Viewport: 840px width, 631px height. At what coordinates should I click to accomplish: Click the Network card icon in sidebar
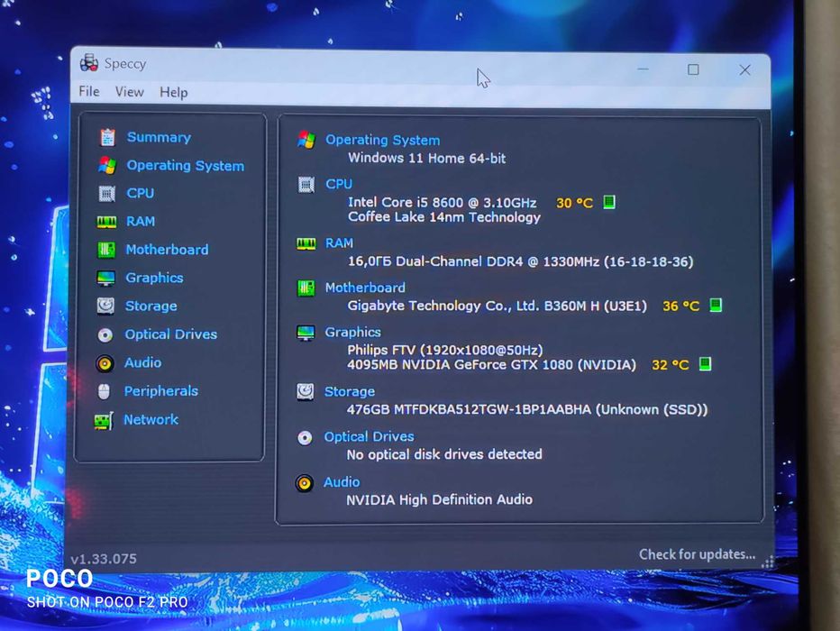click(x=104, y=421)
